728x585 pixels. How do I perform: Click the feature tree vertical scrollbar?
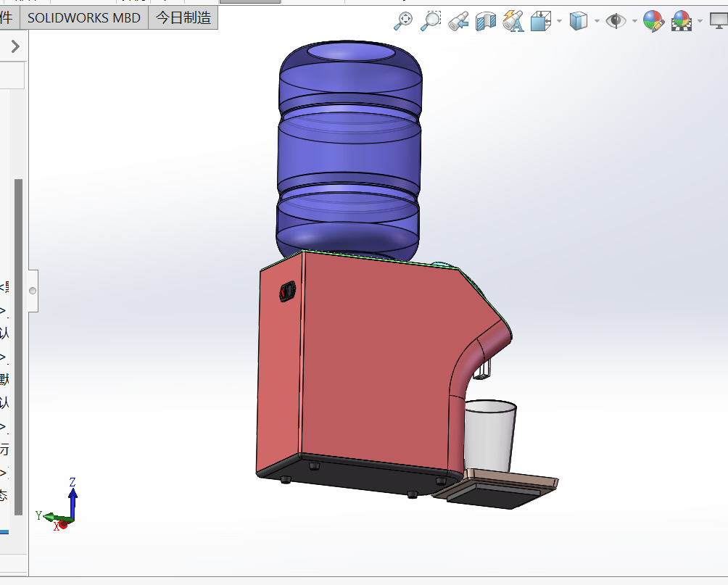click(19, 347)
